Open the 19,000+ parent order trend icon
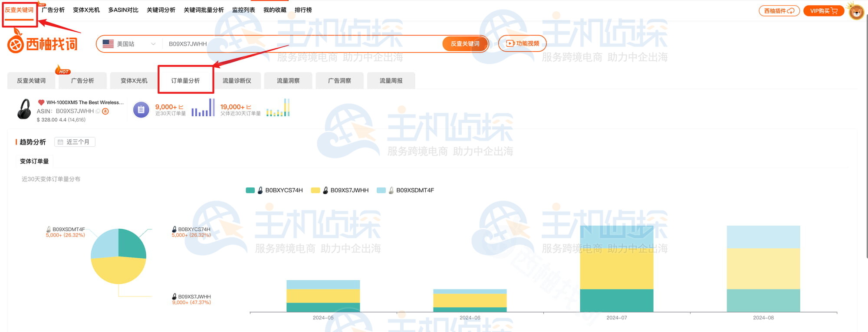Image resolution: width=868 pixels, height=332 pixels. 249,107
